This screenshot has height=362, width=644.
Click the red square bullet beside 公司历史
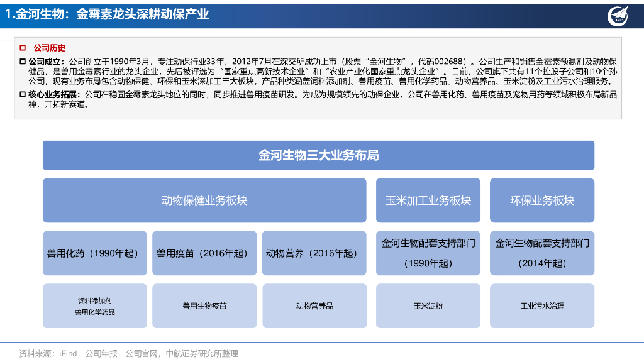click(x=23, y=48)
